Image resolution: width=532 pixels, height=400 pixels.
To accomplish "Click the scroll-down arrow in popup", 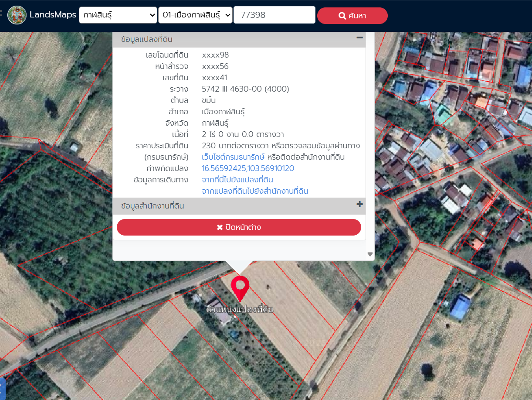I will [370, 254].
